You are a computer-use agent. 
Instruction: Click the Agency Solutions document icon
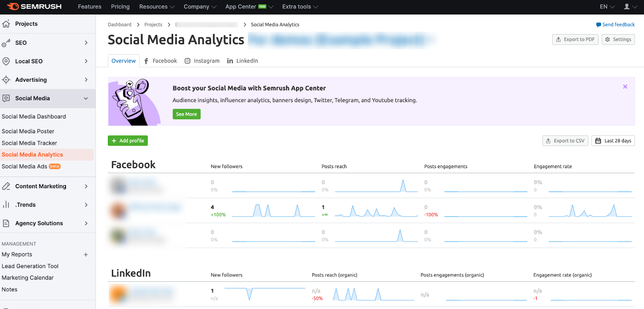pos(6,223)
